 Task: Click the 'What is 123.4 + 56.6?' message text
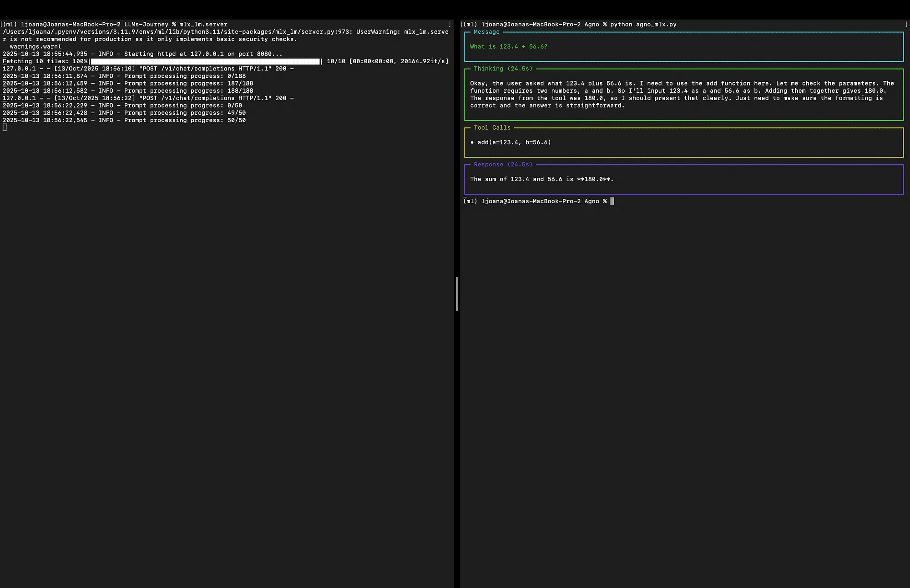(508, 46)
